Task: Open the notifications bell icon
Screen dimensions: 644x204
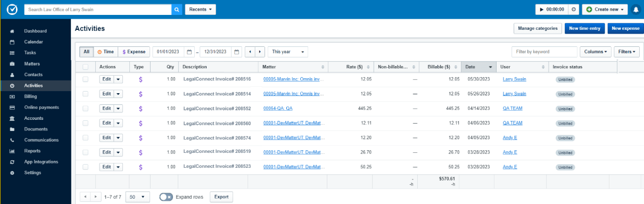Action: (x=635, y=10)
